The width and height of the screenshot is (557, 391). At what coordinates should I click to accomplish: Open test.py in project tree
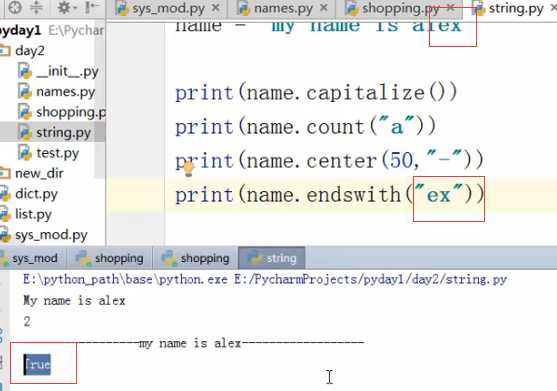tap(58, 153)
